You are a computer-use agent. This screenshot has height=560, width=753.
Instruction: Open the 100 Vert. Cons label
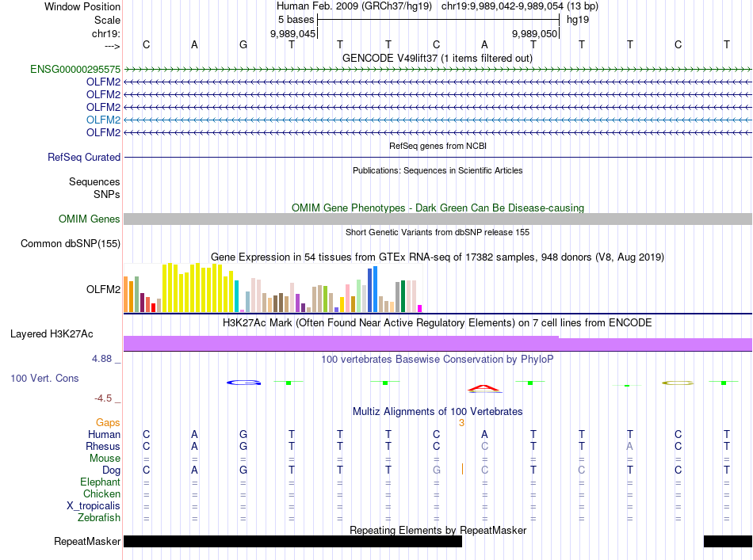[x=44, y=378]
